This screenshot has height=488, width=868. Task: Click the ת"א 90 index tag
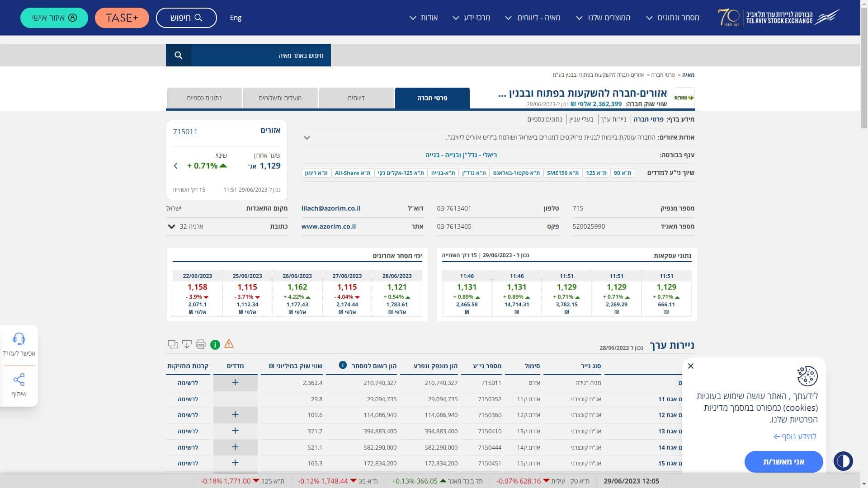tap(623, 173)
